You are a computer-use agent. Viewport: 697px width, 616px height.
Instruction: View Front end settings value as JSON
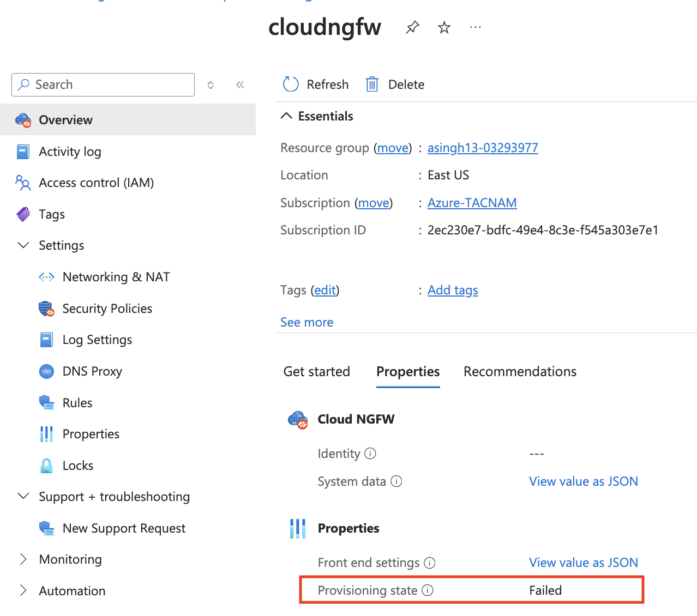[x=583, y=563]
